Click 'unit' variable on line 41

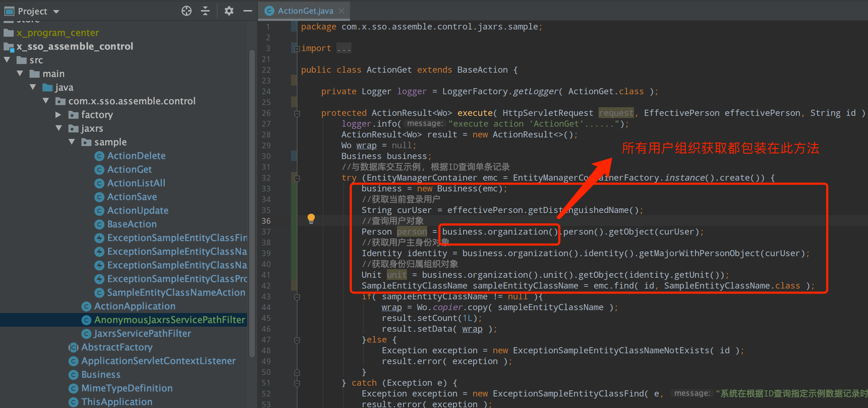coord(397,275)
